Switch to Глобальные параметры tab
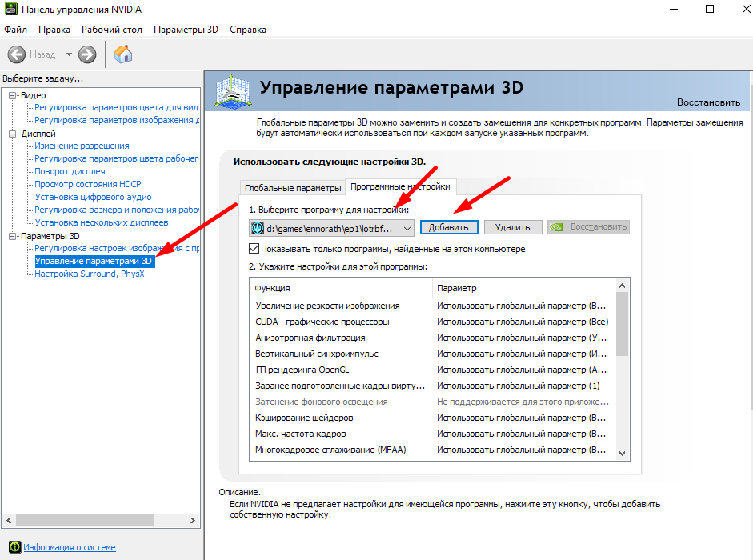The width and height of the screenshot is (753, 560). pos(293,188)
